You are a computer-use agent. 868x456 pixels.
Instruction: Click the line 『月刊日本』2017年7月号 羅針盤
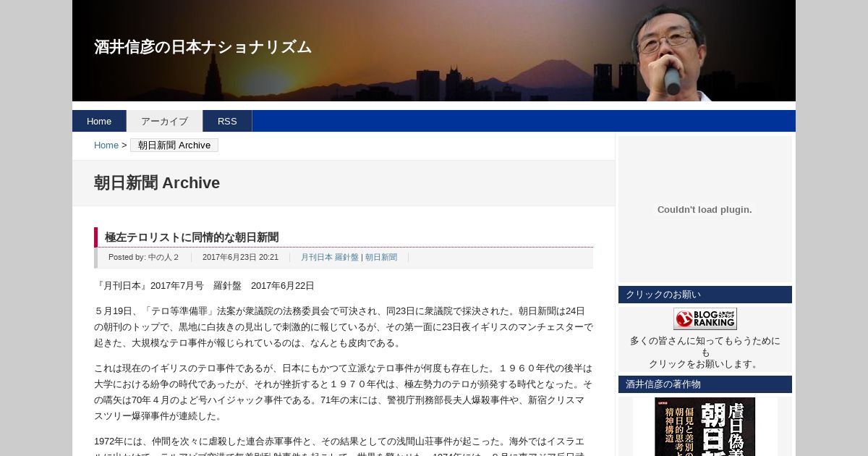(x=204, y=286)
